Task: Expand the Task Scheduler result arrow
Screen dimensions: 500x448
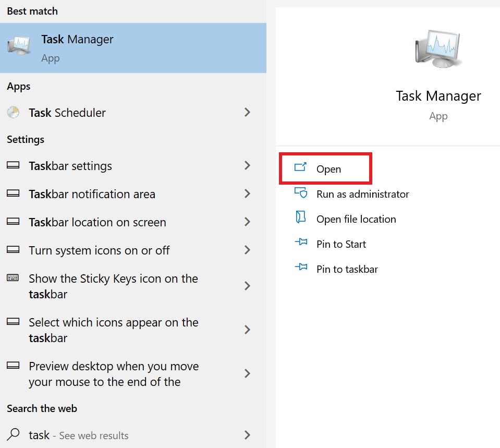Action: tap(247, 112)
